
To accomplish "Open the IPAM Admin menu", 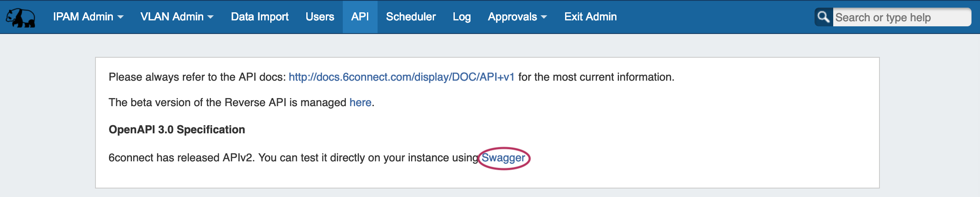I will 83,17.
